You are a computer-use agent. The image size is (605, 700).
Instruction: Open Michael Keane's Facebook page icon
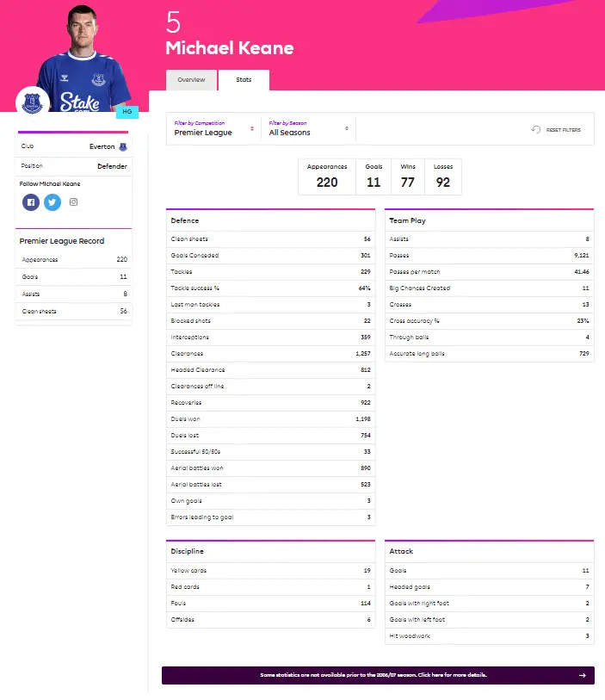[x=31, y=202]
